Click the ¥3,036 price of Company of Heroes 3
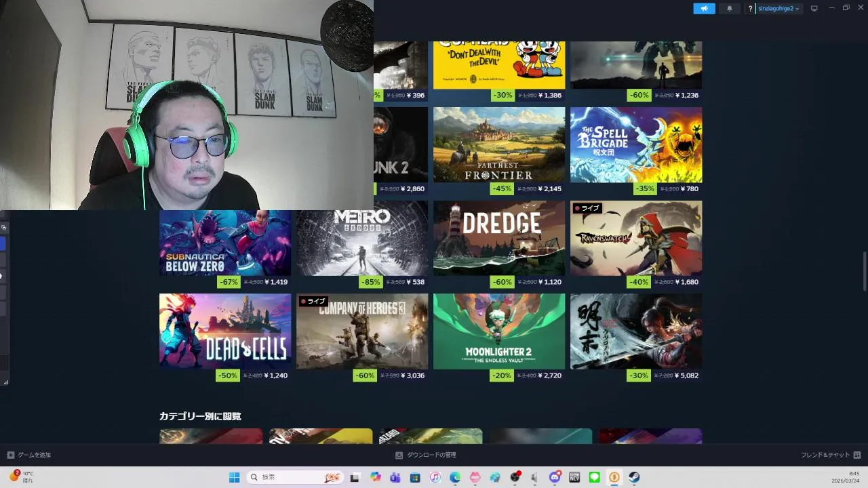 [413, 375]
